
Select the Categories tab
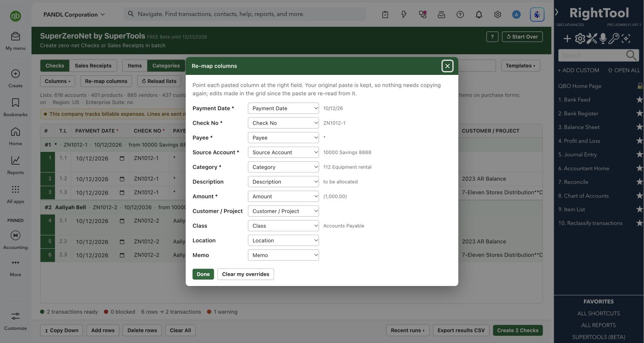166,66
